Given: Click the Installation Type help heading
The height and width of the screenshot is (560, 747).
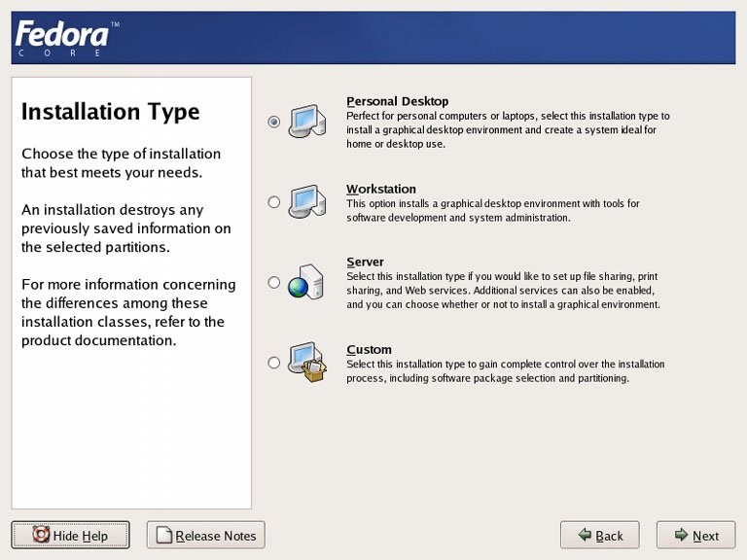Looking at the screenshot, I should point(110,112).
